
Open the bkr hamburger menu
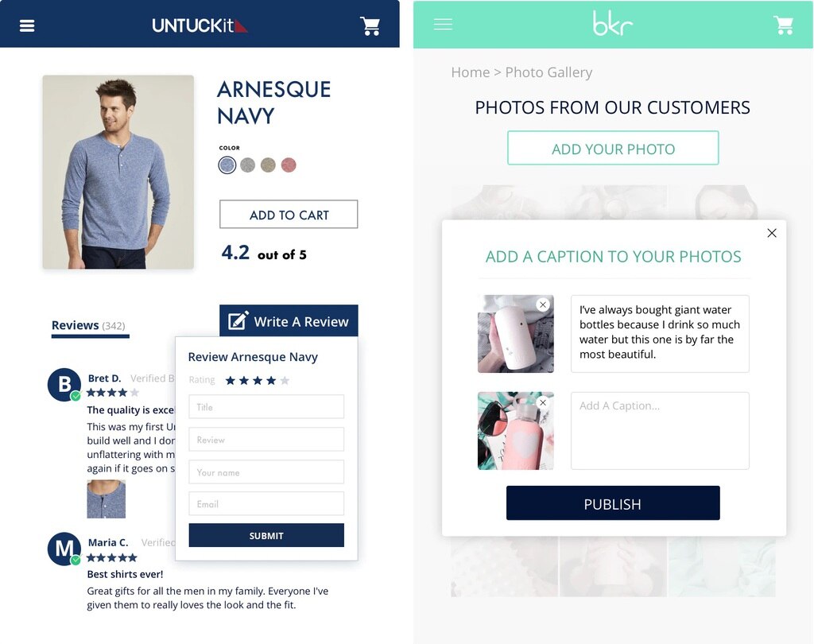(x=443, y=25)
